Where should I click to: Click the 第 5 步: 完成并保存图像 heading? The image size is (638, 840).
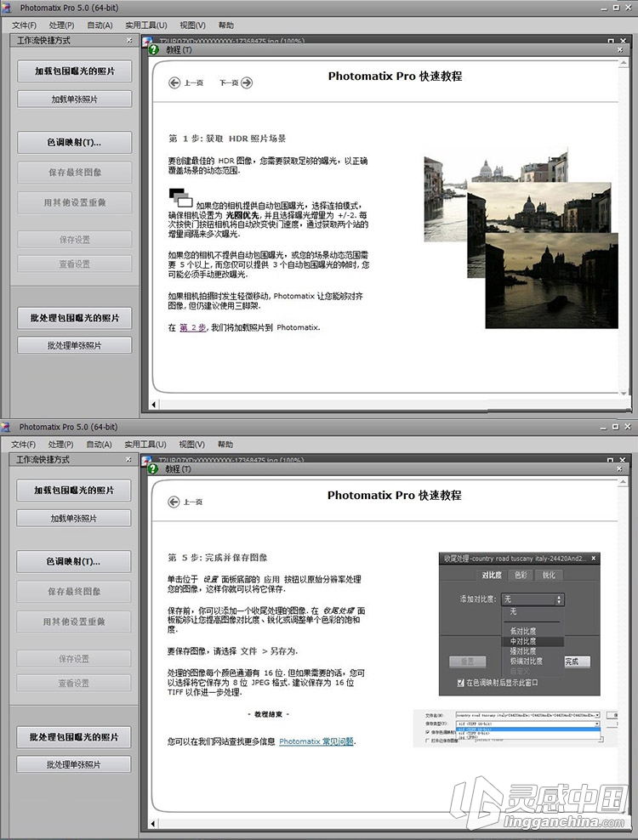point(218,558)
